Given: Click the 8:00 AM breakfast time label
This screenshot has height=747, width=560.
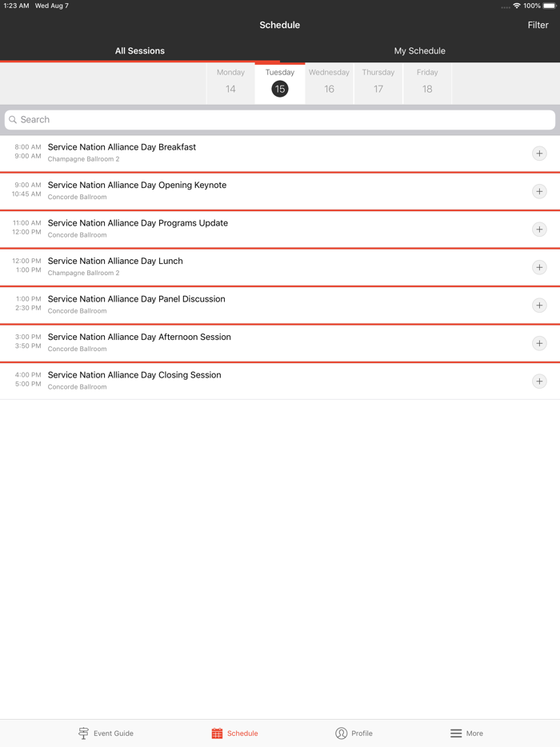Looking at the screenshot, I should tap(28, 146).
